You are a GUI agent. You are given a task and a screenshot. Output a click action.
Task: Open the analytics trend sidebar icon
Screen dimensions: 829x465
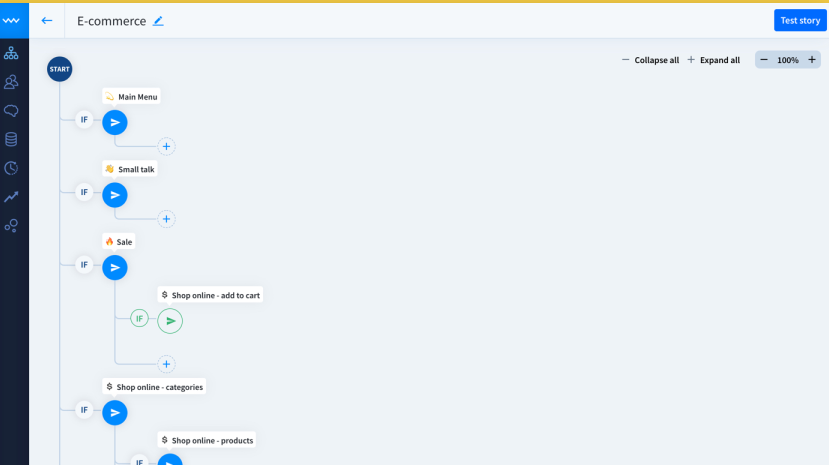click(11, 197)
